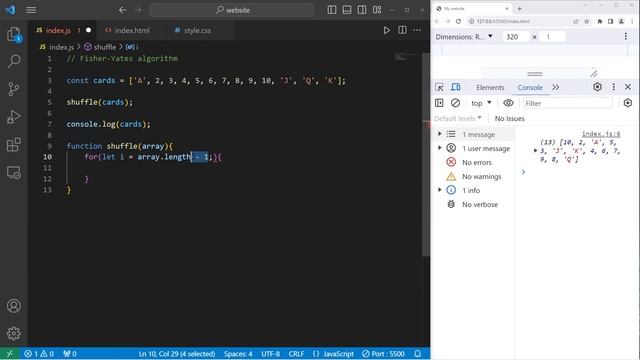Open editor More Actions ellipsis
Viewport: 640px width, 360px height.
(417, 30)
